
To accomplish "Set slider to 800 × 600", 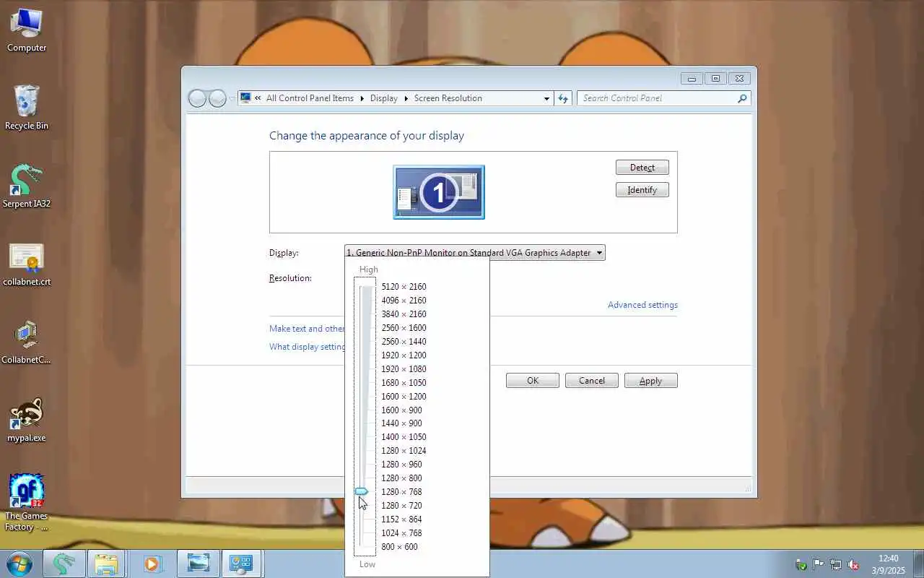I will pyautogui.click(x=399, y=547).
